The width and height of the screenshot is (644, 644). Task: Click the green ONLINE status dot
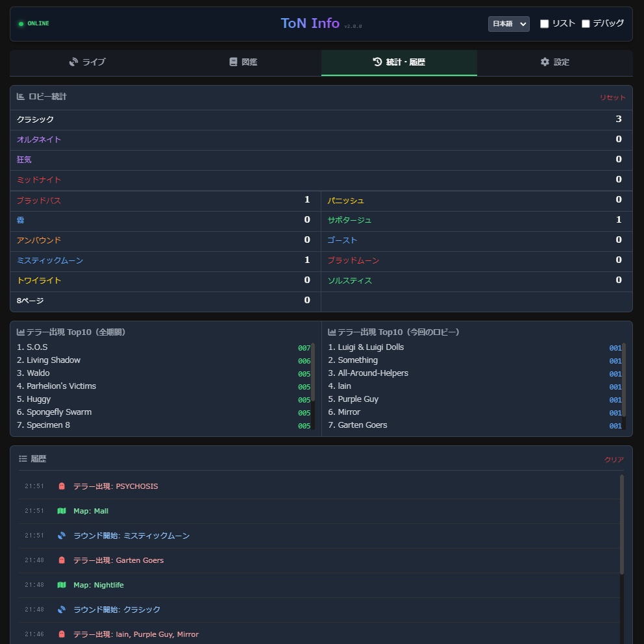pos(21,24)
